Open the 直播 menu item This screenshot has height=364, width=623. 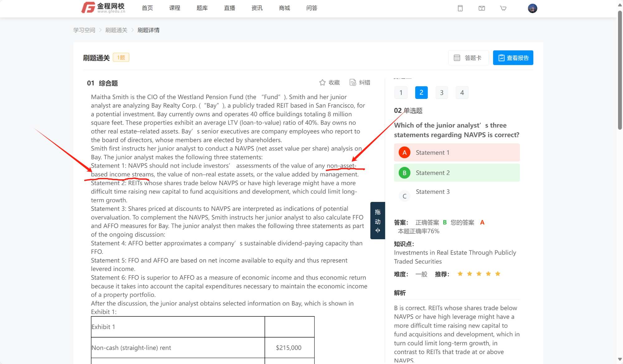pos(229,8)
